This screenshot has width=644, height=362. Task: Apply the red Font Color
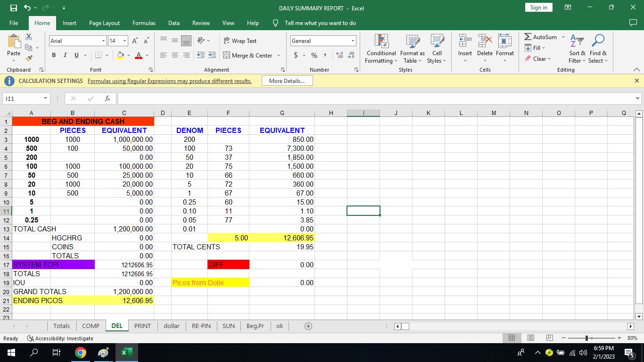(x=139, y=56)
